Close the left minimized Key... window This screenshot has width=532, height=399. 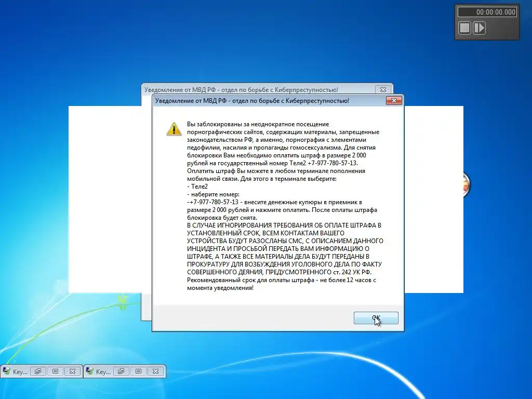73,371
